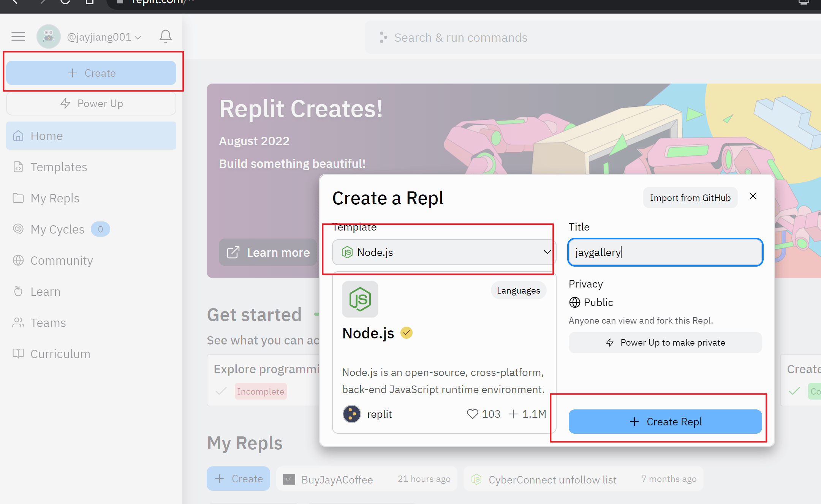
Task: Open the notifications bell
Action: click(165, 36)
